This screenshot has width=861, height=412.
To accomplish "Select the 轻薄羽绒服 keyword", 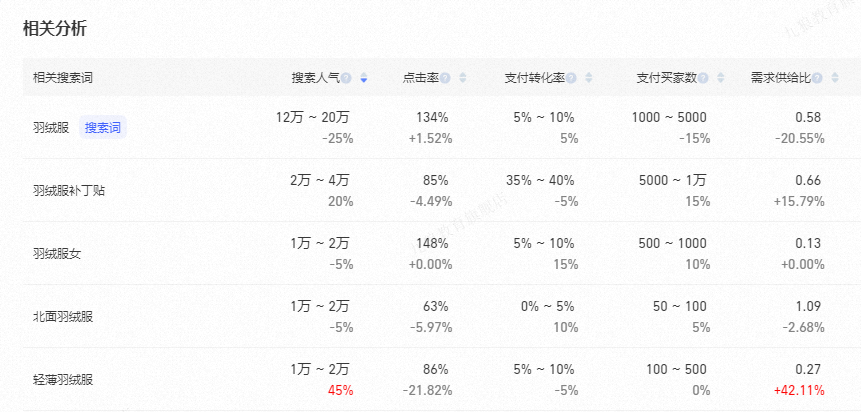I will [x=63, y=380].
